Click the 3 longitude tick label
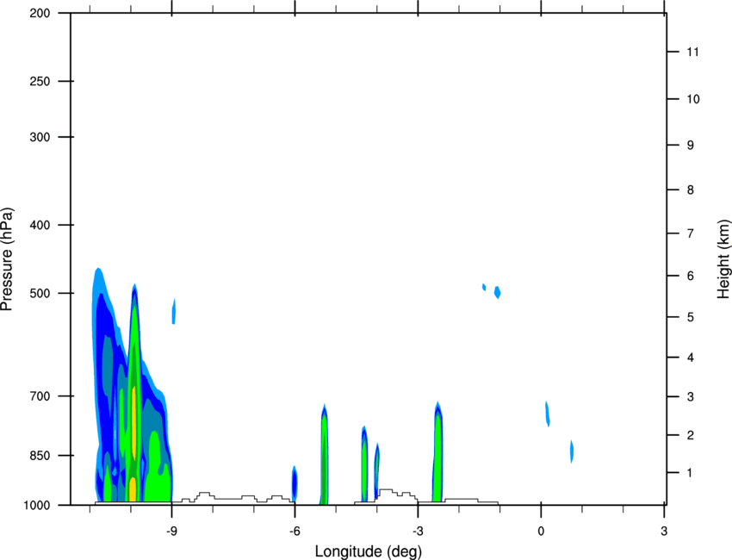 [664, 532]
